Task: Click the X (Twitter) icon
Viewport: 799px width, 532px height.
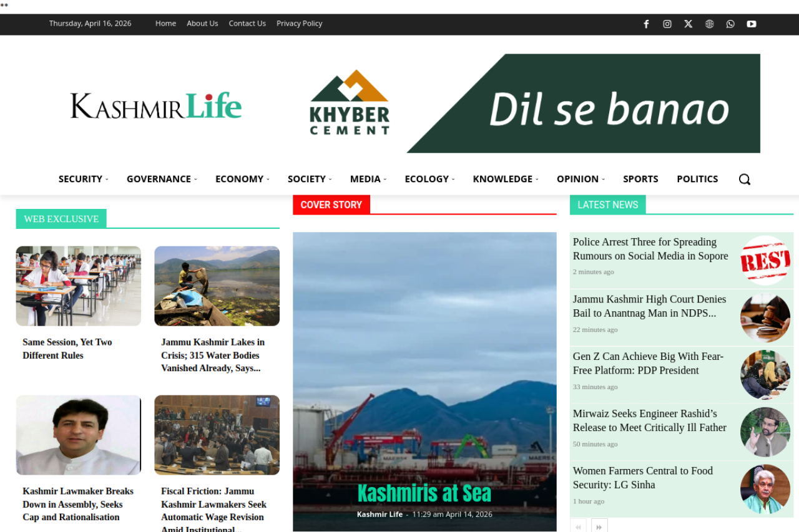Action: coord(688,24)
